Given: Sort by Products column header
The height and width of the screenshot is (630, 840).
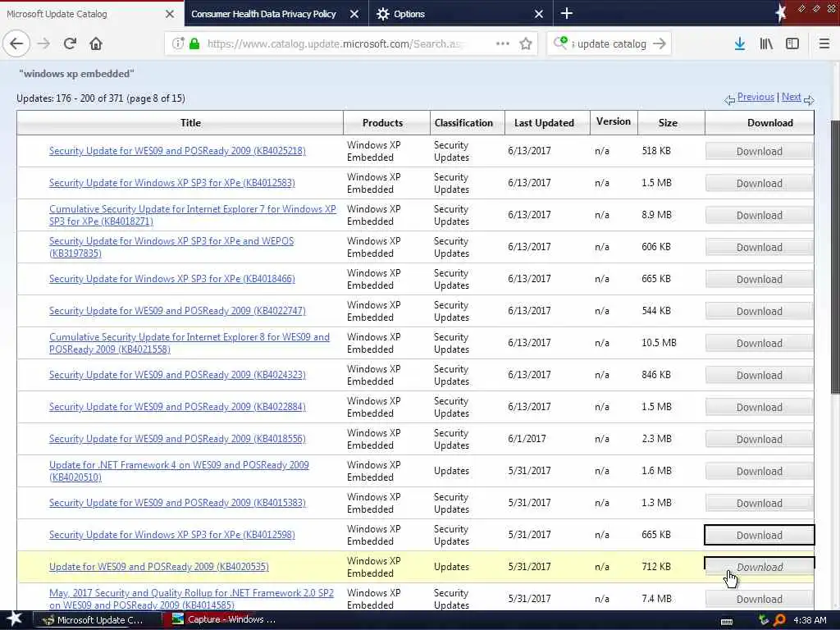Looking at the screenshot, I should click(x=382, y=123).
